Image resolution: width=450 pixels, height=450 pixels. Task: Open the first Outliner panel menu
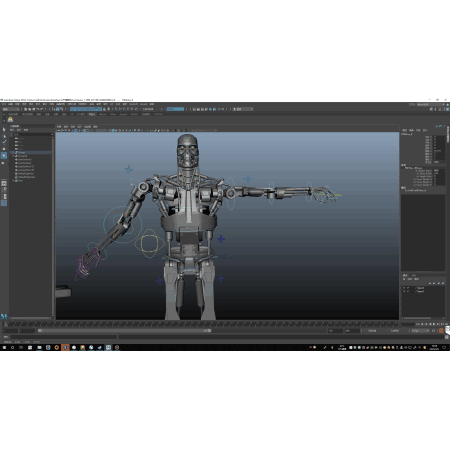(x=12, y=130)
